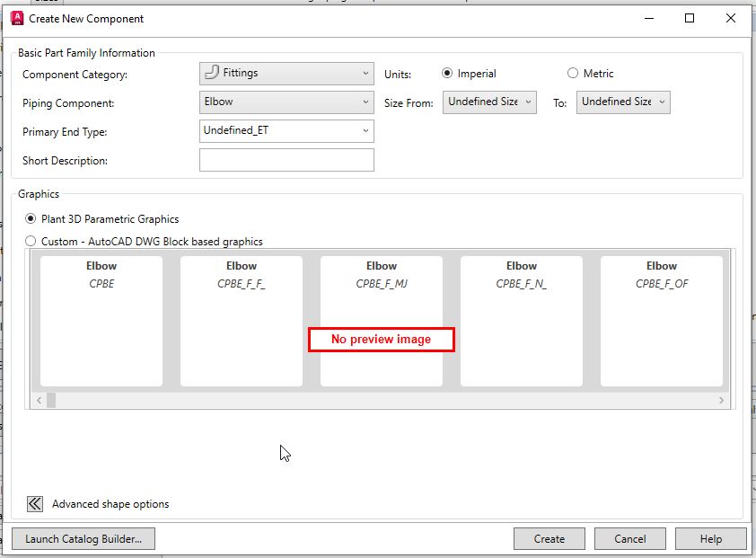Minimize the Create New Component window
This screenshot has height=558, width=756.
(649, 18)
